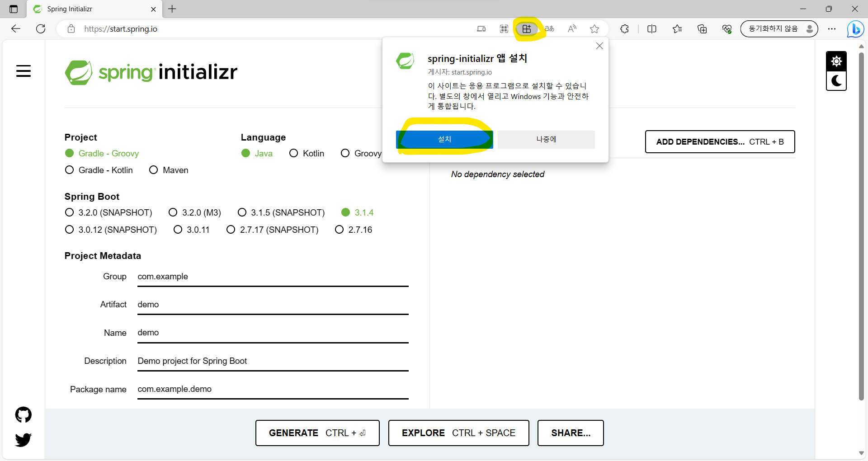Click the browser back arrow
This screenshot has height=461, width=868.
(16, 29)
